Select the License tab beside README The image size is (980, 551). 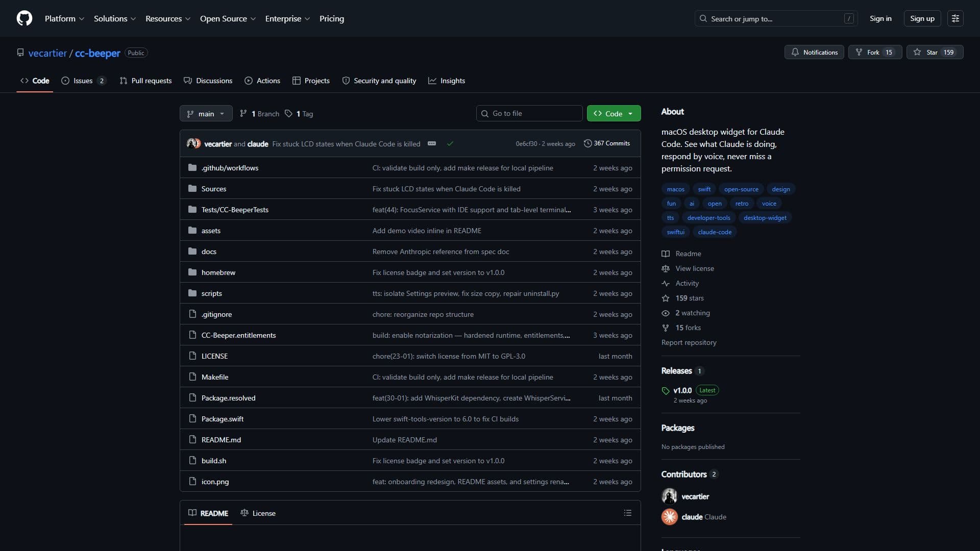point(258,513)
